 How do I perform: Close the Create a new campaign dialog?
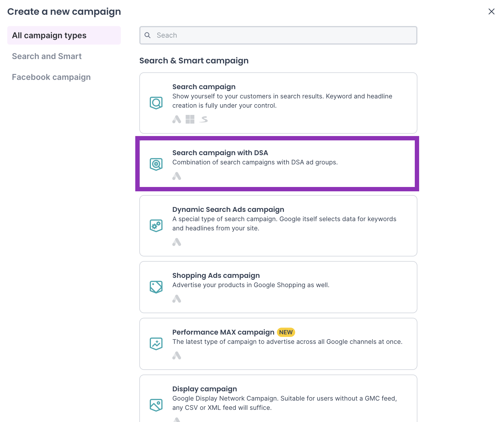pyautogui.click(x=492, y=12)
